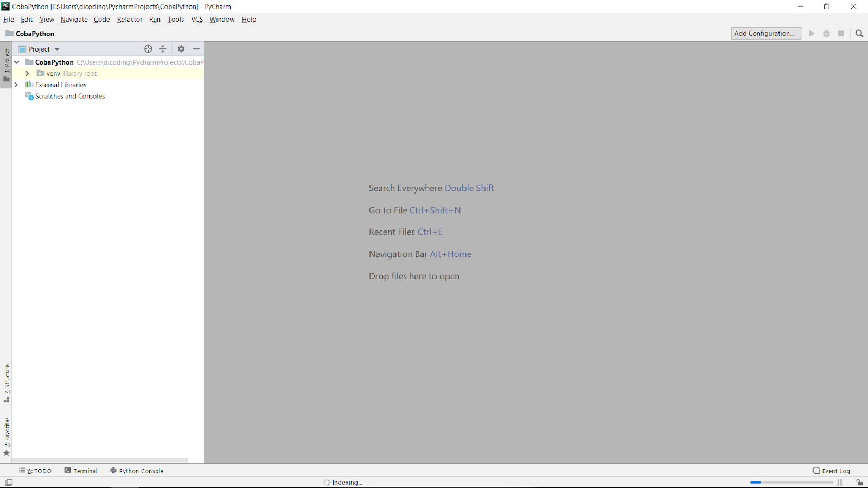This screenshot has height=488, width=868.
Task: Click "Drop files here to open" text
Action: click(x=414, y=277)
